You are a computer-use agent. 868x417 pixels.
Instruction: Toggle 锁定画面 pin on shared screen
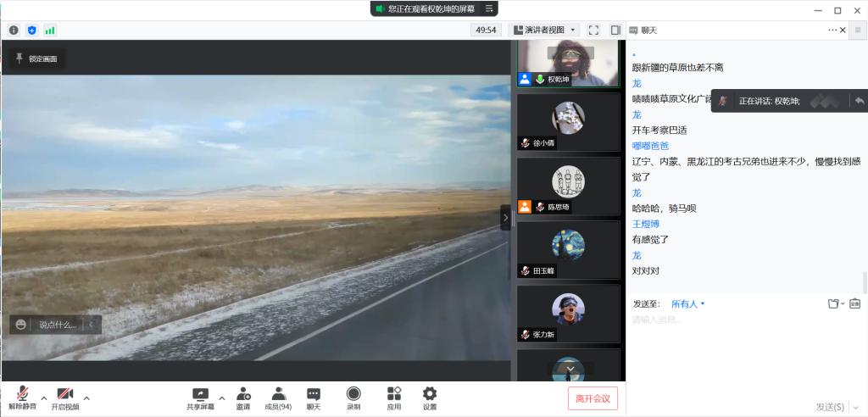coord(37,59)
